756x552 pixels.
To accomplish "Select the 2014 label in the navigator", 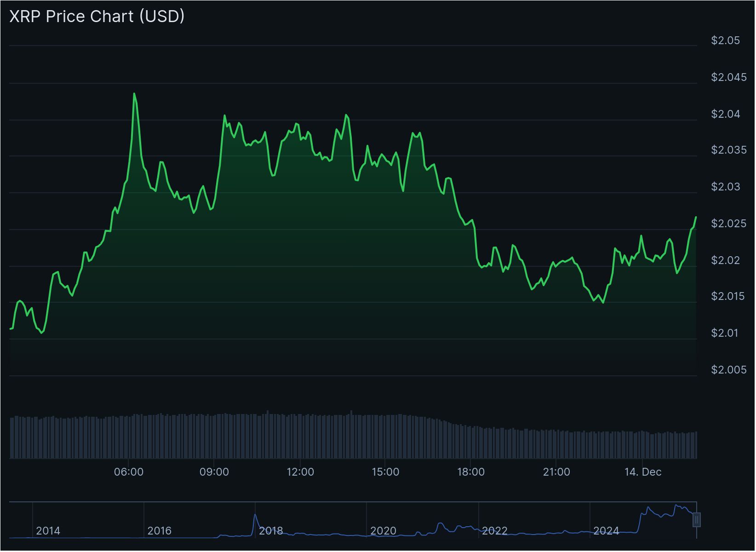I will [x=48, y=531].
